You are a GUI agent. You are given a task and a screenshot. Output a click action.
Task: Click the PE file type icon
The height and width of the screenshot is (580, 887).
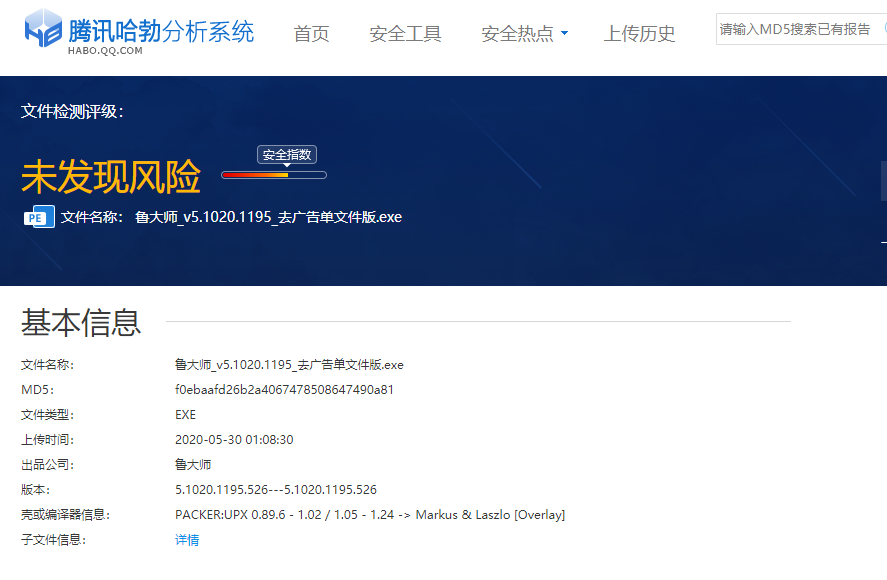[39, 217]
